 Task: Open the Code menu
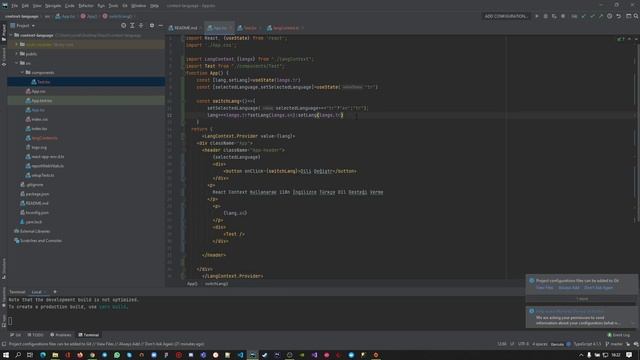click(x=70, y=6)
